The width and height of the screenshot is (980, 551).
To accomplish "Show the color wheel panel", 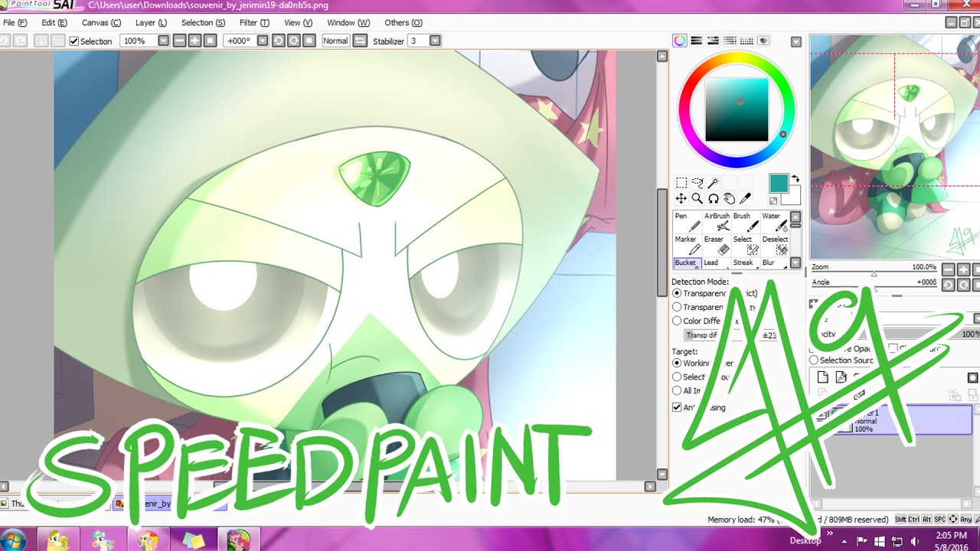I will pyautogui.click(x=680, y=41).
